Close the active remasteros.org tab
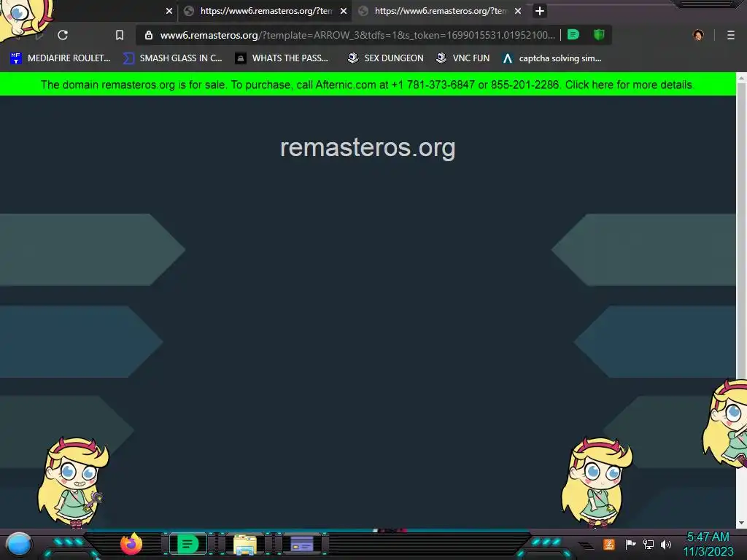The image size is (747, 560). 344,11
